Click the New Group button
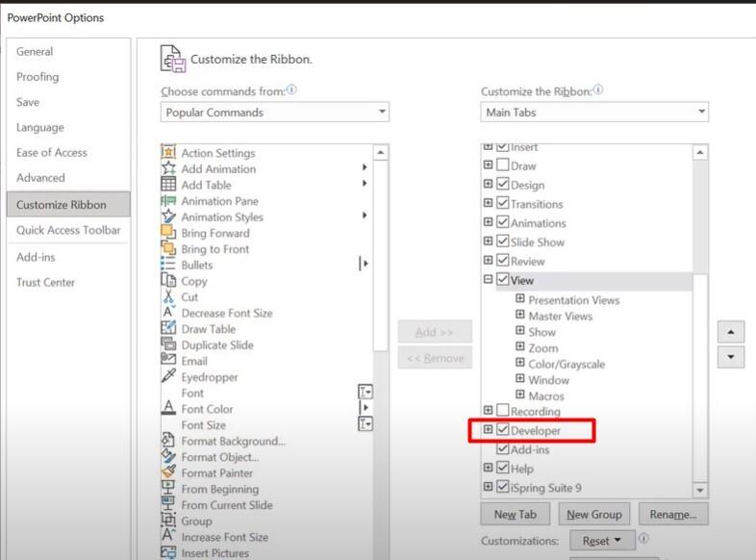 (x=594, y=514)
